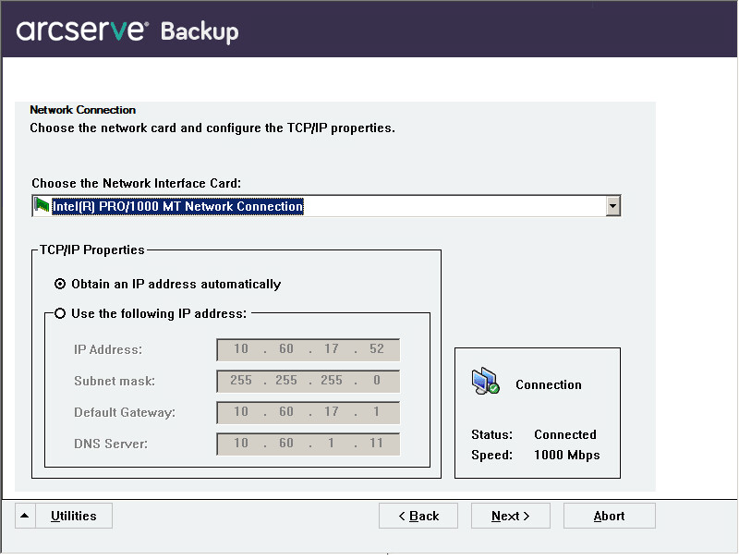Open the Utilities menu button
Viewport: 739px width, 560px height.
(x=74, y=516)
